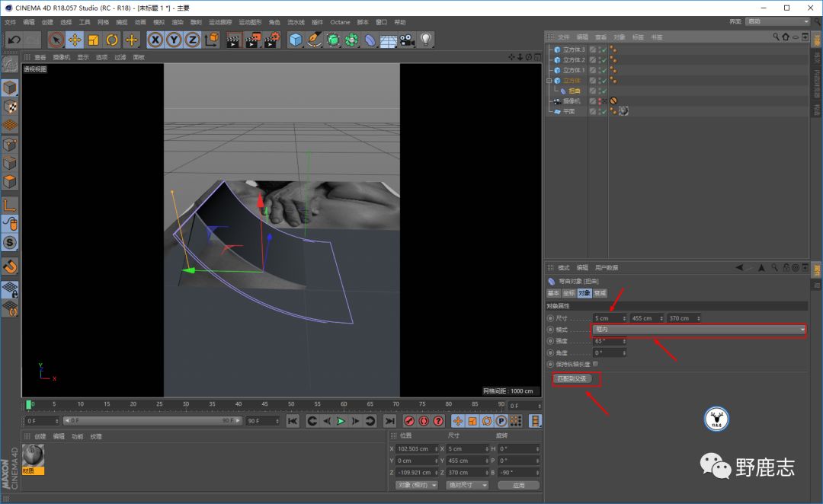
Task: Select the Move tool in top toolbar
Action: pyautogui.click(x=75, y=40)
